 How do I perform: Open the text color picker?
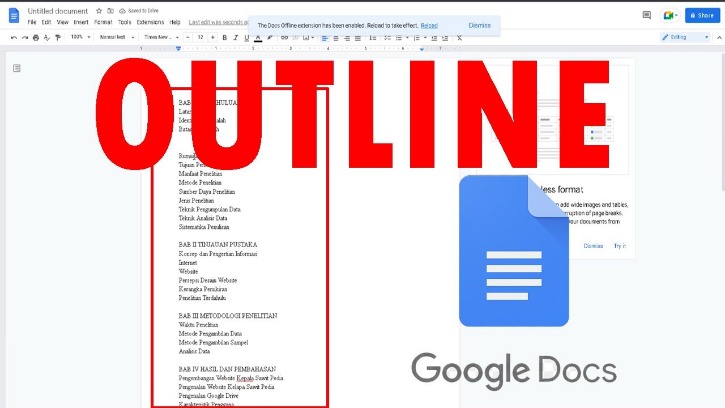click(x=258, y=37)
